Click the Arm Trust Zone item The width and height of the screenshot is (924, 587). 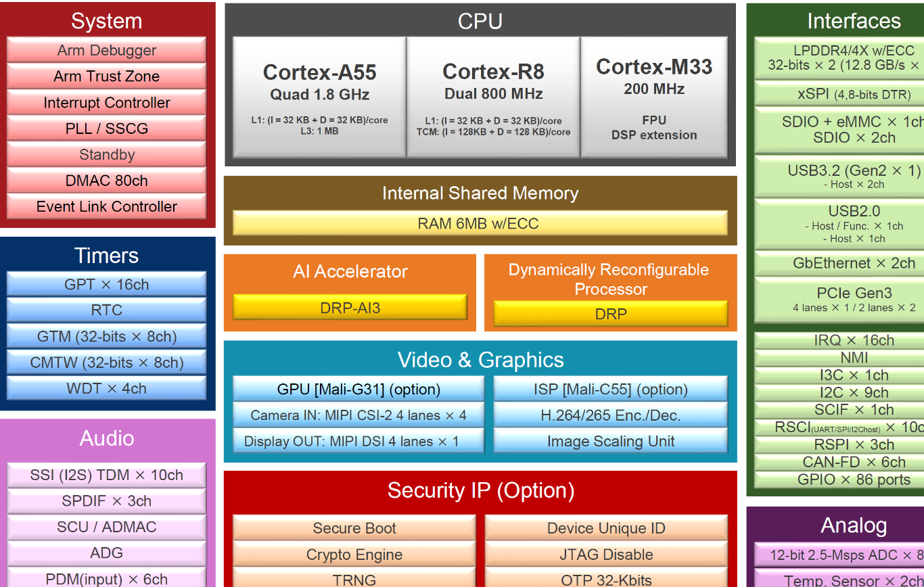point(106,76)
